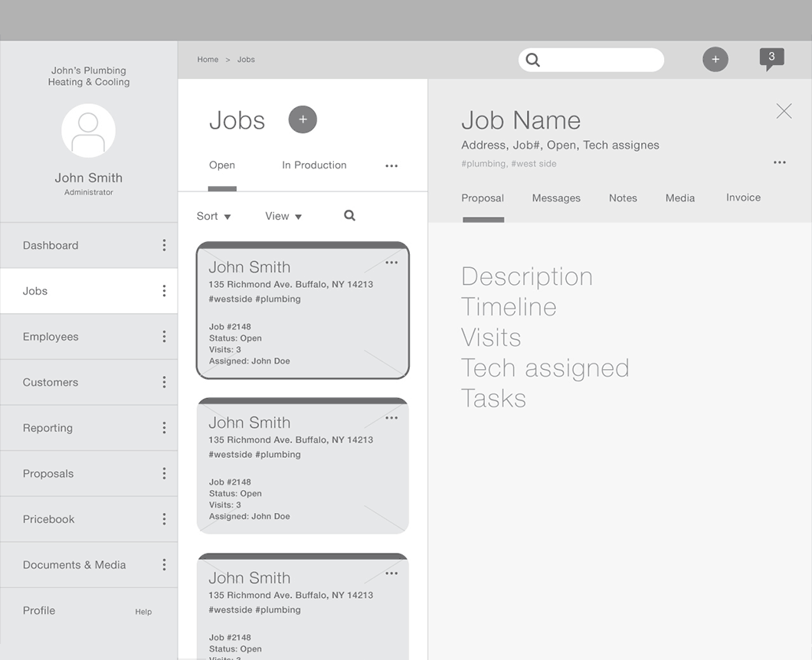This screenshot has height=660, width=812.
Task: Select Pricebook in the left sidebar
Action: click(x=48, y=519)
